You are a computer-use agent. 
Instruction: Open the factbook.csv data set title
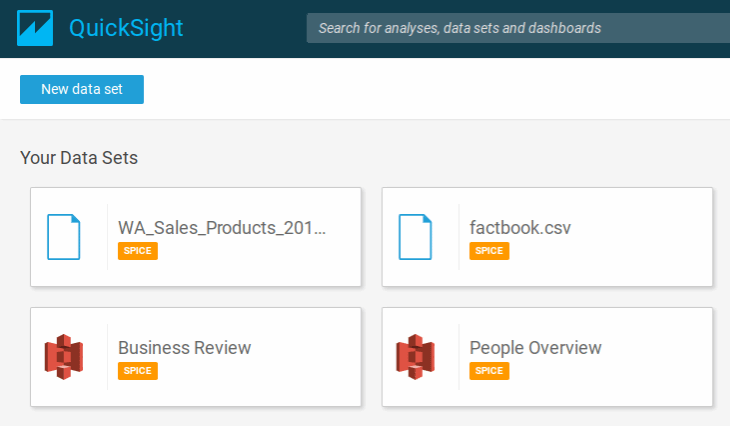tap(520, 227)
